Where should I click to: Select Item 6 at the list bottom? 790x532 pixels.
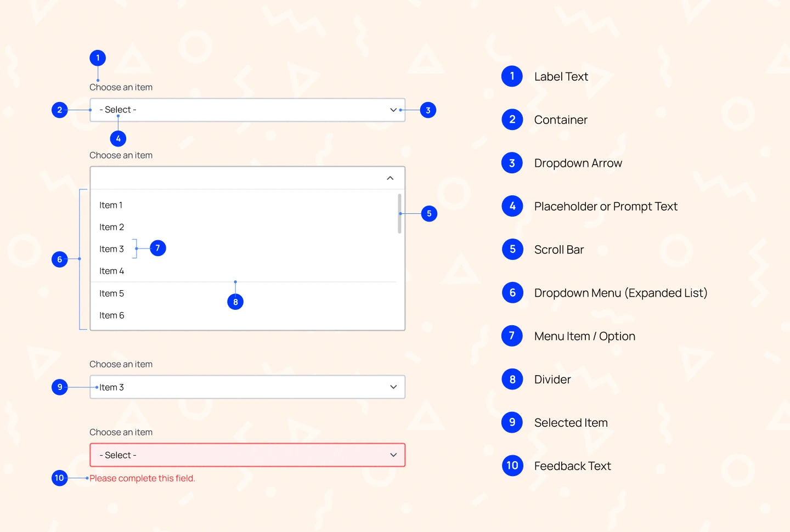(x=111, y=315)
